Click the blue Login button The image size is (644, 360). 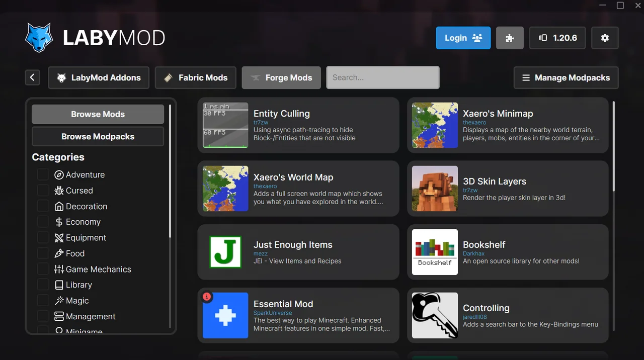463,38
